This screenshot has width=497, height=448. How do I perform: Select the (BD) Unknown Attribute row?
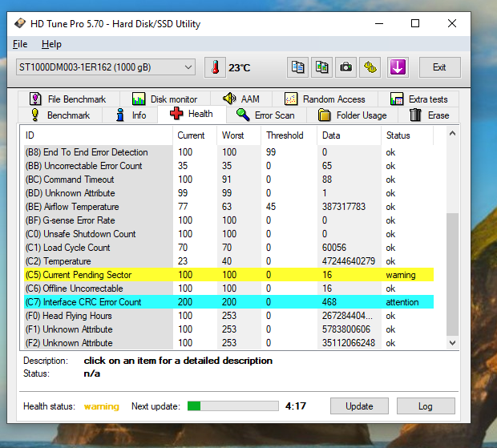(228, 193)
